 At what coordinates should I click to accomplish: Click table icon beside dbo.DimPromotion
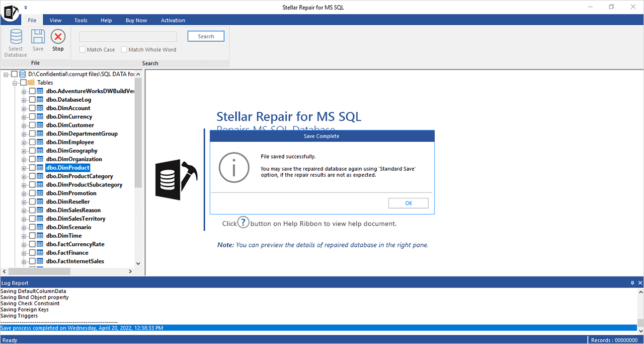40,193
